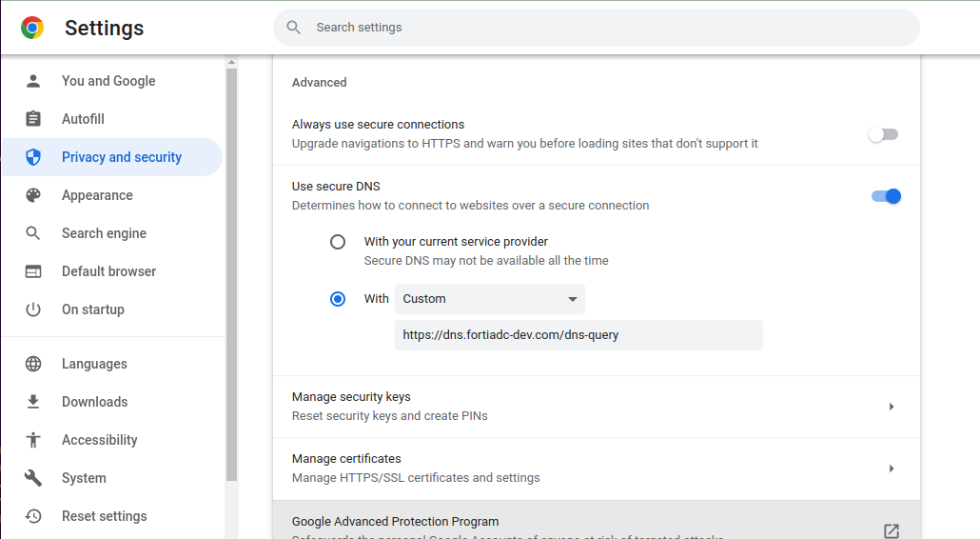Go to Search engine settings
Image resolution: width=980 pixels, height=539 pixels.
click(104, 233)
